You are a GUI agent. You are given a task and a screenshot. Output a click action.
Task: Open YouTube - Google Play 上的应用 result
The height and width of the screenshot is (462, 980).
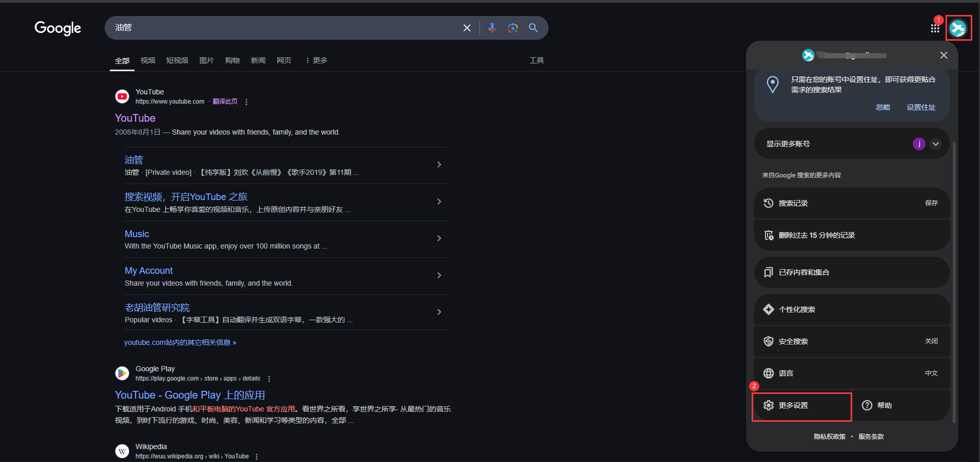coord(190,395)
